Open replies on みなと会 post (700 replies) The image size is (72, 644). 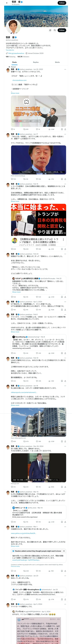(x=12, y=179)
